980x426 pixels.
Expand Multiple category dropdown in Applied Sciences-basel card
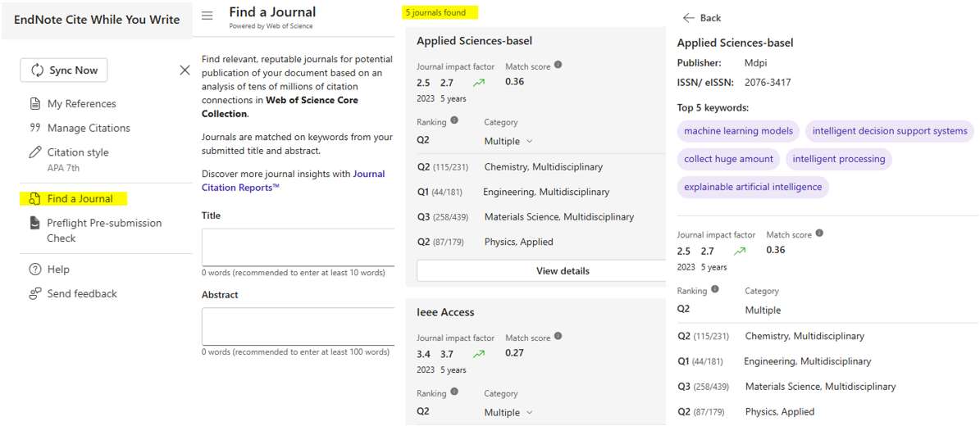(508, 141)
